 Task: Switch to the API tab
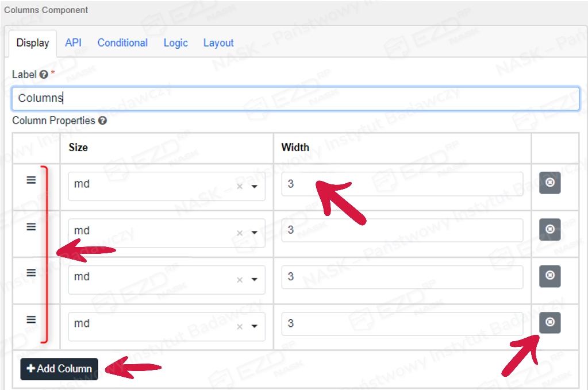pyautogui.click(x=73, y=43)
